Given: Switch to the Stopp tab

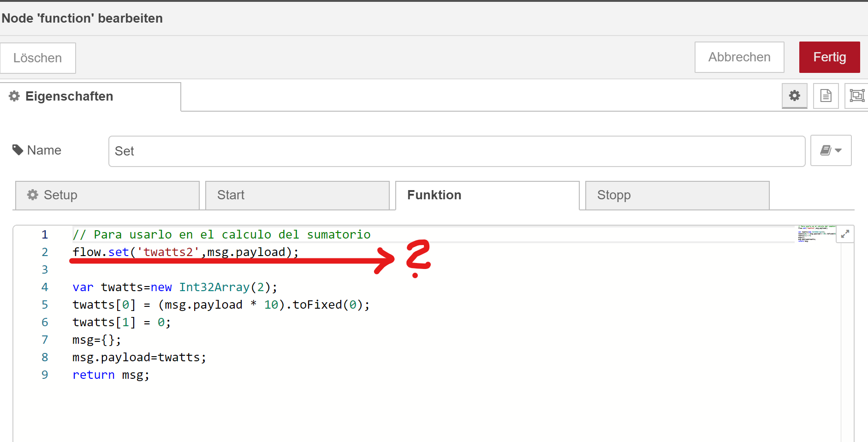Looking at the screenshot, I should 678,195.
